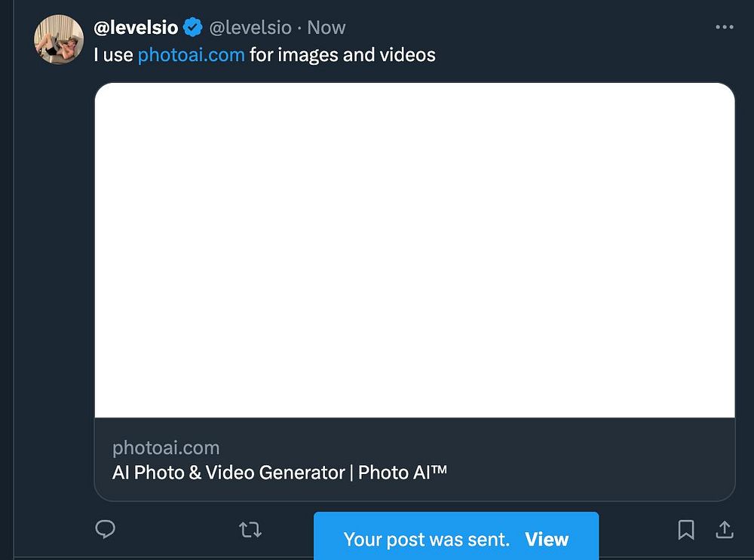This screenshot has height=560, width=754.
Task: Click the bold @levelsio display name
Action: [x=136, y=28]
